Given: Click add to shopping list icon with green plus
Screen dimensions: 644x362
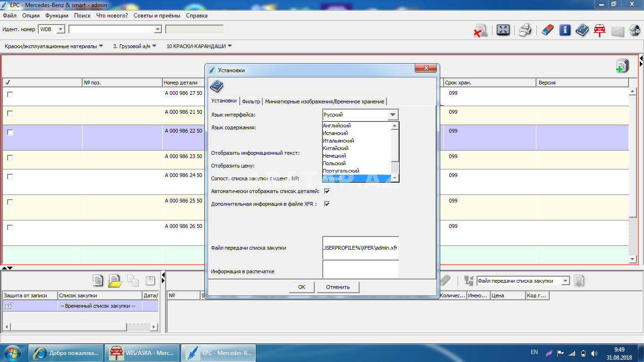Looking at the screenshot, I should click(x=622, y=66).
